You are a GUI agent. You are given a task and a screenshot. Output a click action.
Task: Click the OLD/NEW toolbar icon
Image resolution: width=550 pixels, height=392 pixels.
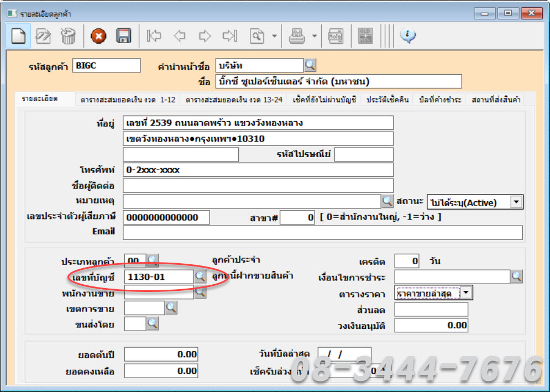pos(365,36)
